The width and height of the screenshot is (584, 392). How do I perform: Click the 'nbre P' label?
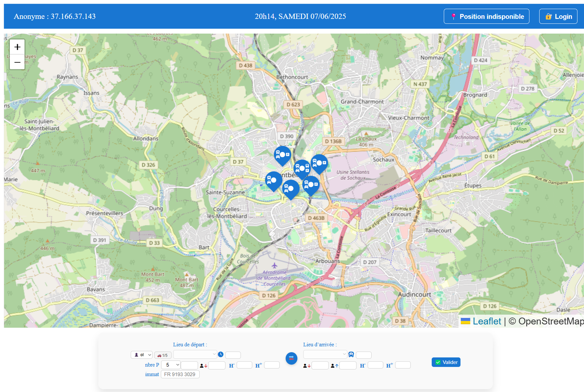152,365
